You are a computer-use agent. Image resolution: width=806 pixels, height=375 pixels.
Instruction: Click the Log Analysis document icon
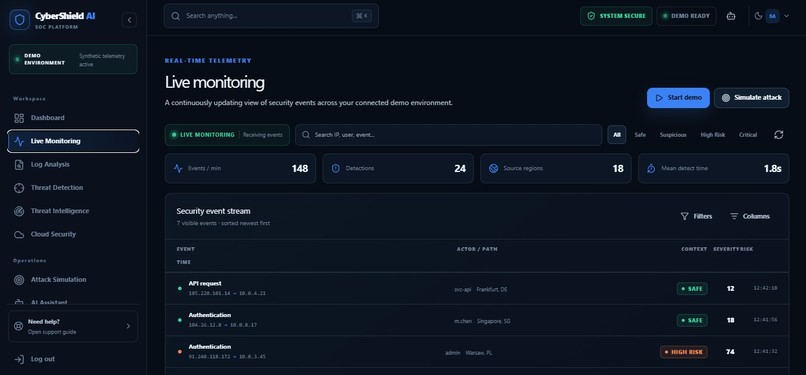coord(19,164)
